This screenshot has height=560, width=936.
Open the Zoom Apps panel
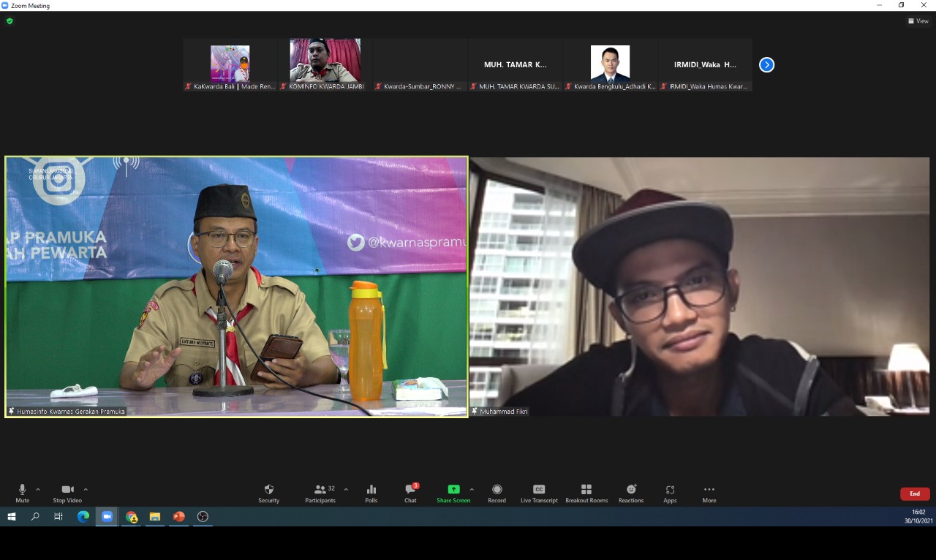(670, 493)
